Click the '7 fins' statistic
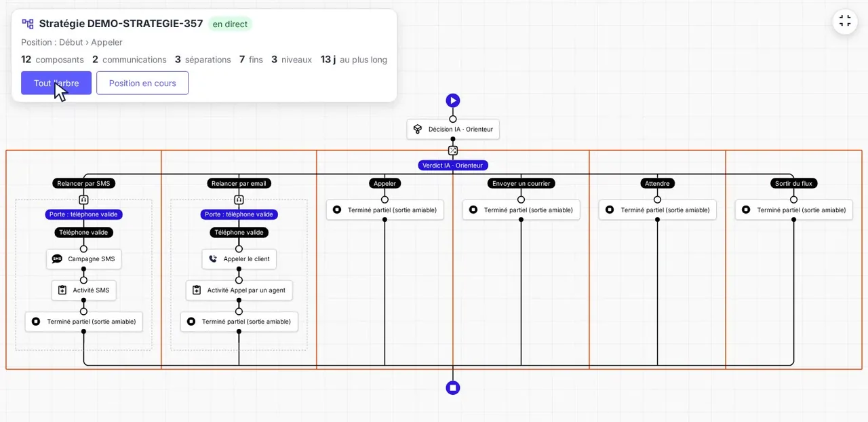Viewport: 868px width, 422px height. tap(251, 60)
